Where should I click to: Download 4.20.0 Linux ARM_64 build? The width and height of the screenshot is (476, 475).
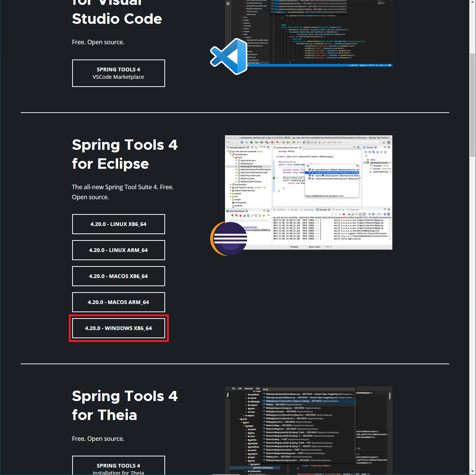[x=118, y=250]
